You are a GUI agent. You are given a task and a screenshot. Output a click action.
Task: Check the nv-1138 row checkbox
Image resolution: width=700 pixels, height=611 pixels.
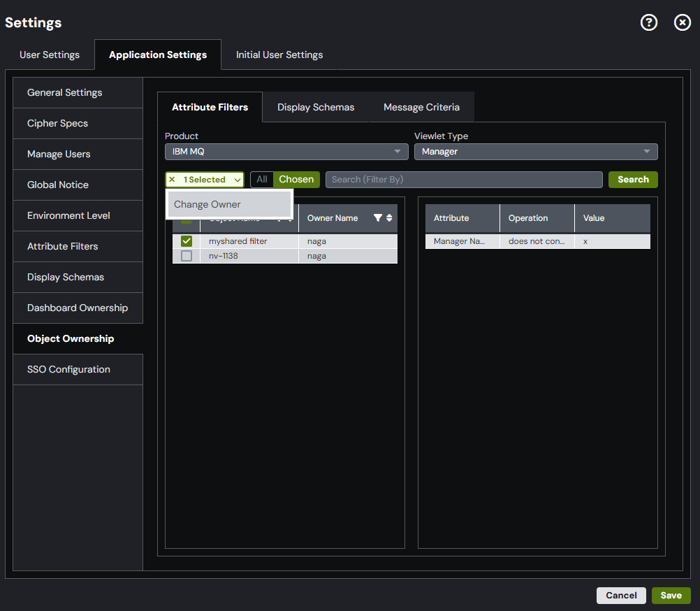click(x=187, y=256)
